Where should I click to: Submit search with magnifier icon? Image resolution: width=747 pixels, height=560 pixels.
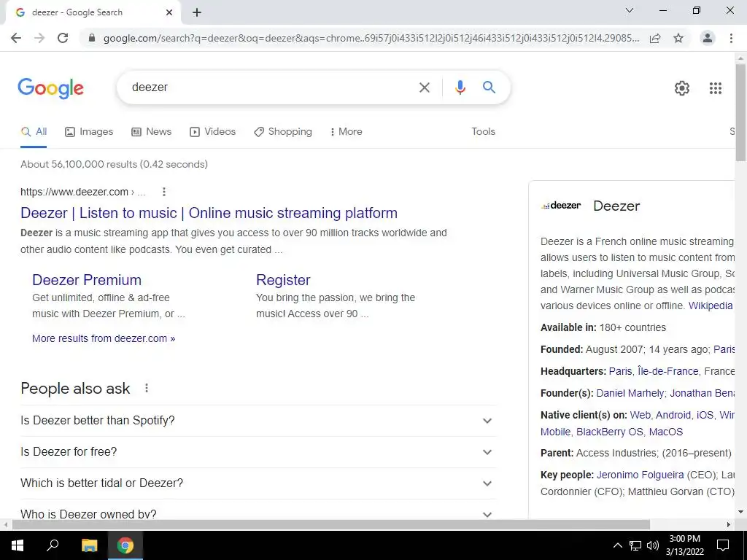click(x=489, y=87)
